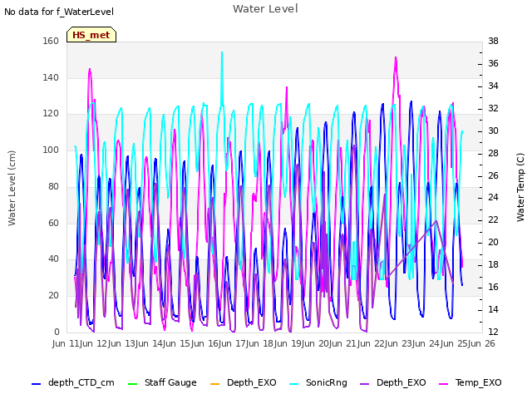Screen dimensions: 532x399
Task: Click the Jun 16 x-axis tick label
Action: [x=205, y=343]
